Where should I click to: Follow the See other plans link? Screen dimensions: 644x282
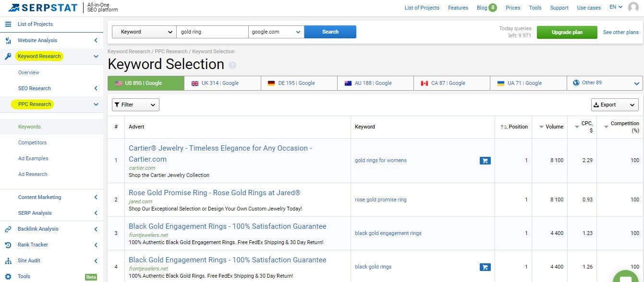(x=621, y=32)
